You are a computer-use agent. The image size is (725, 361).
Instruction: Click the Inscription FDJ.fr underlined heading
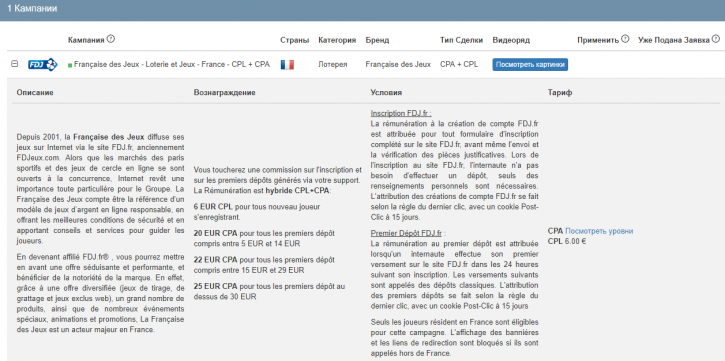(x=401, y=113)
